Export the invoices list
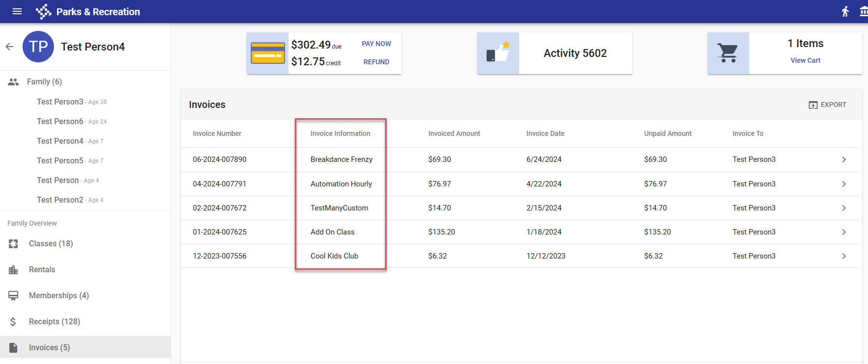This screenshot has height=364, width=868. 827,104
